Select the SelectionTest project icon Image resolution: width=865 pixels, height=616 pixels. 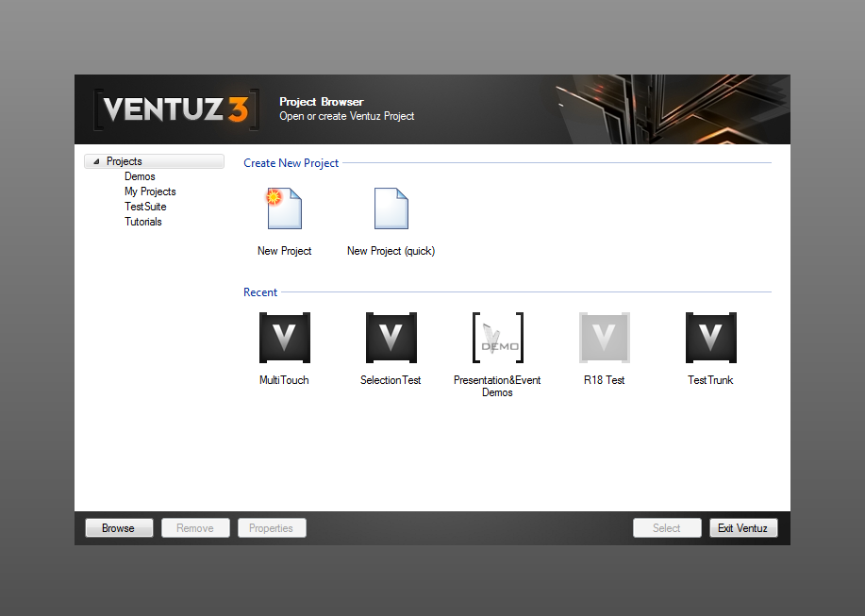click(x=391, y=338)
